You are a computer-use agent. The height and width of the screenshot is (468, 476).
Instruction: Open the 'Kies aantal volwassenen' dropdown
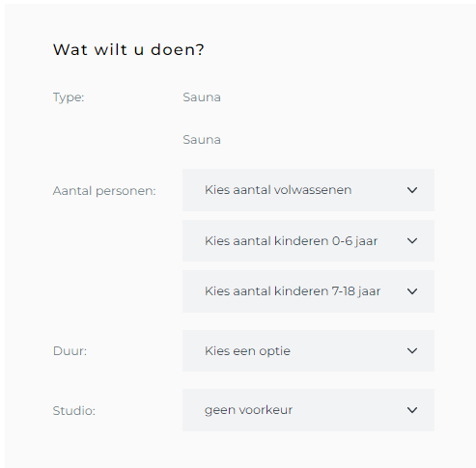point(308,190)
